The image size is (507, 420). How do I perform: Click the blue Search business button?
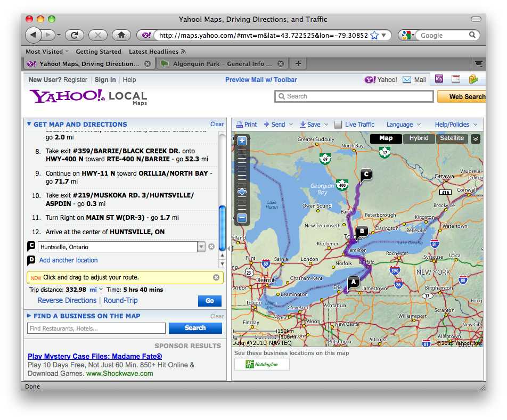pos(195,328)
